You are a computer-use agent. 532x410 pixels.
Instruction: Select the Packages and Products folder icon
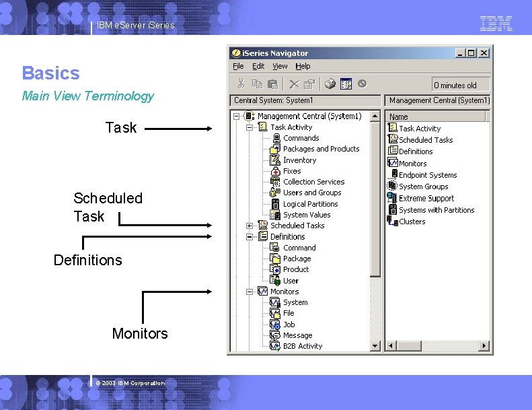(x=275, y=149)
